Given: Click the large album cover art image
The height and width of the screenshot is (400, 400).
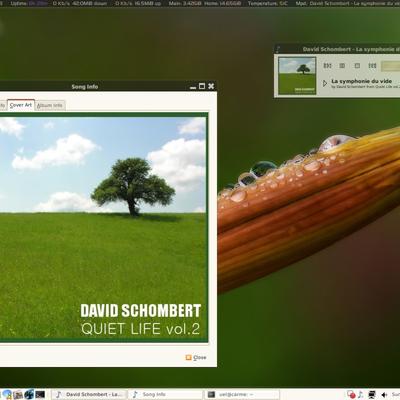Looking at the screenshot, I should pos(102,228).
